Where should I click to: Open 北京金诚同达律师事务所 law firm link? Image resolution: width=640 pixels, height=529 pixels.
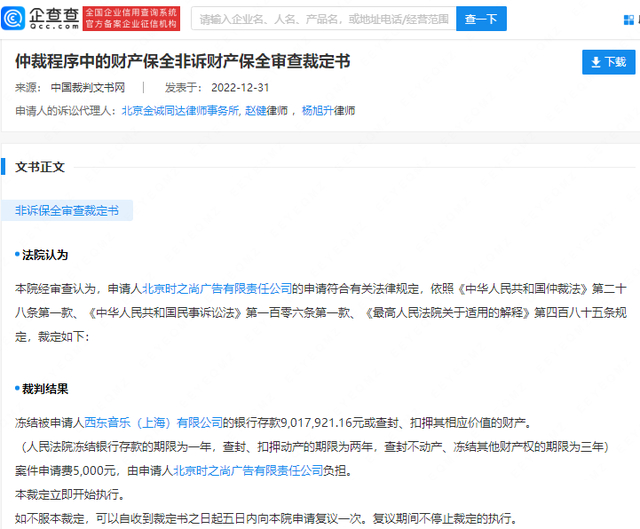[180, 111]
